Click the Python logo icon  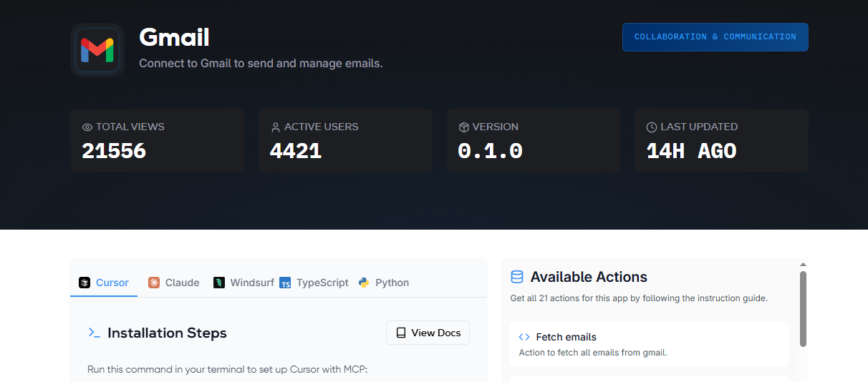[364, 283]
